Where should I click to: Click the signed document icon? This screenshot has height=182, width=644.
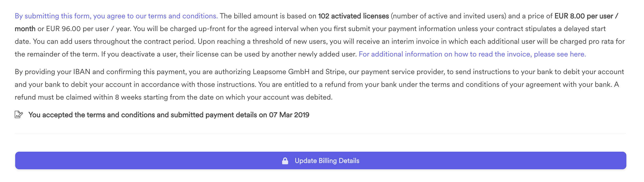[x=19, y=115]
